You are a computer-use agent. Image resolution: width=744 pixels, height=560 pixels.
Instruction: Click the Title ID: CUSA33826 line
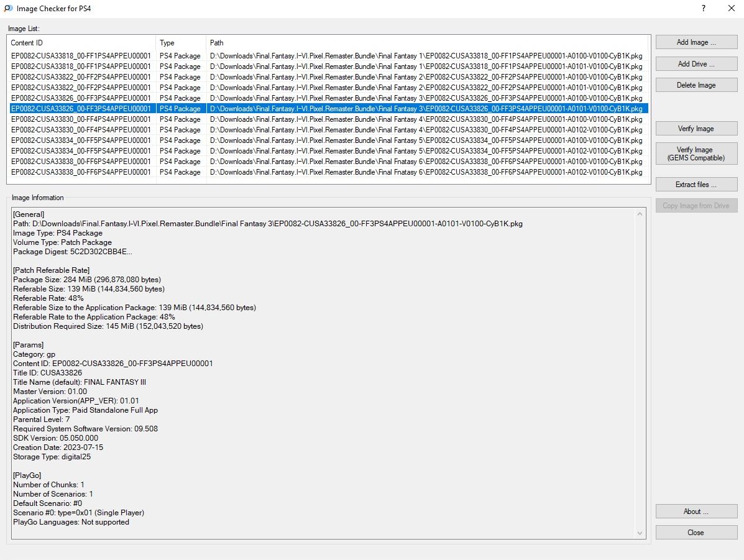pos(47,373)
